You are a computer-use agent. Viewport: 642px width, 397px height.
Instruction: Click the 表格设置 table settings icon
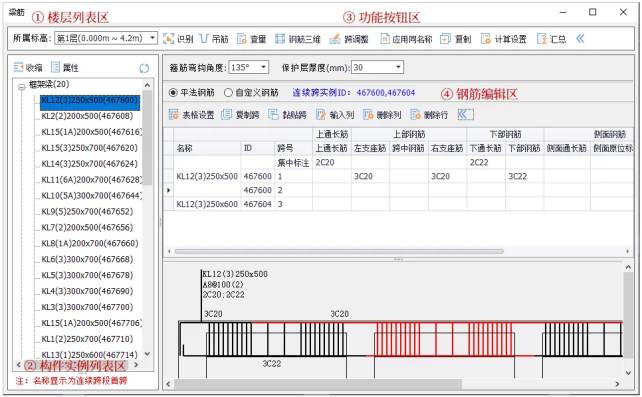174,115
